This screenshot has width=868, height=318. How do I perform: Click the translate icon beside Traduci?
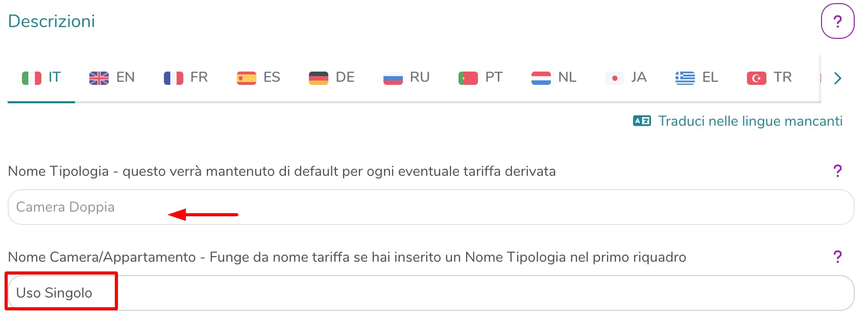click(x=642, y=121)
